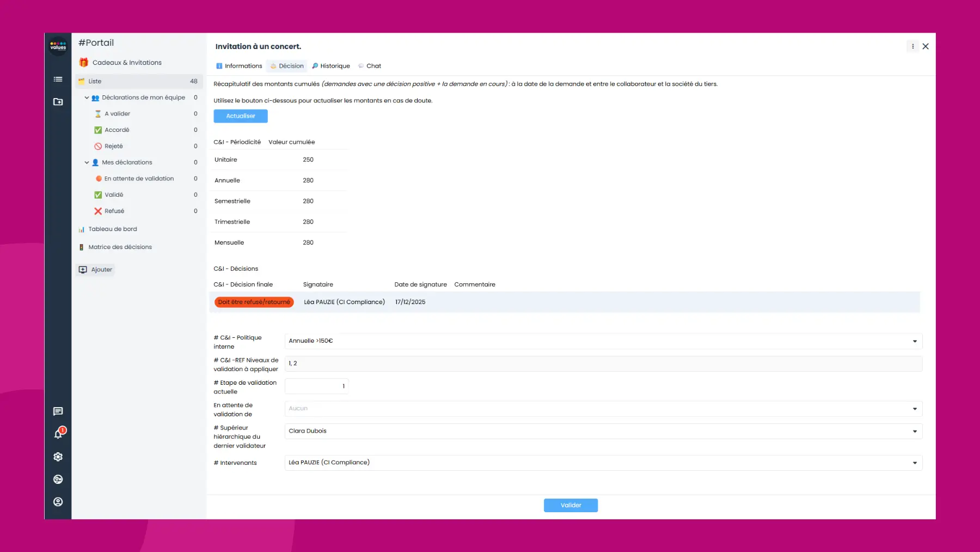Collapse the Déclarations de mon équipe section

click(x=86, y=97)
